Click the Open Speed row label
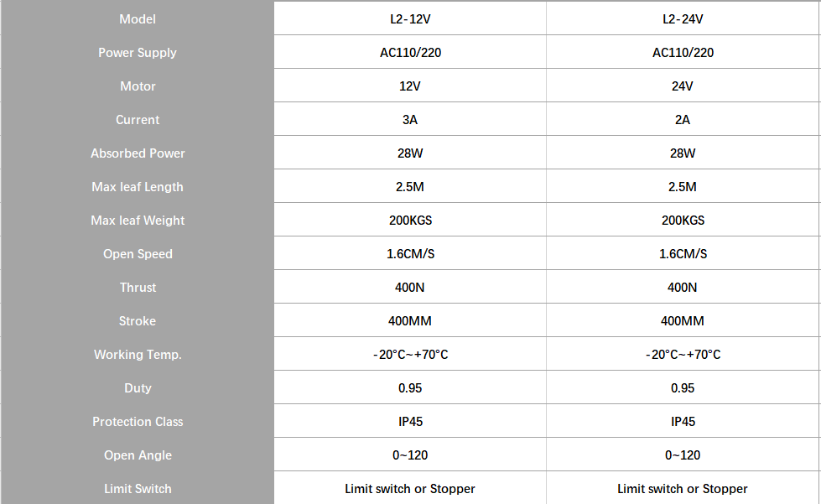The image size is (821, 504). (138, 254)
